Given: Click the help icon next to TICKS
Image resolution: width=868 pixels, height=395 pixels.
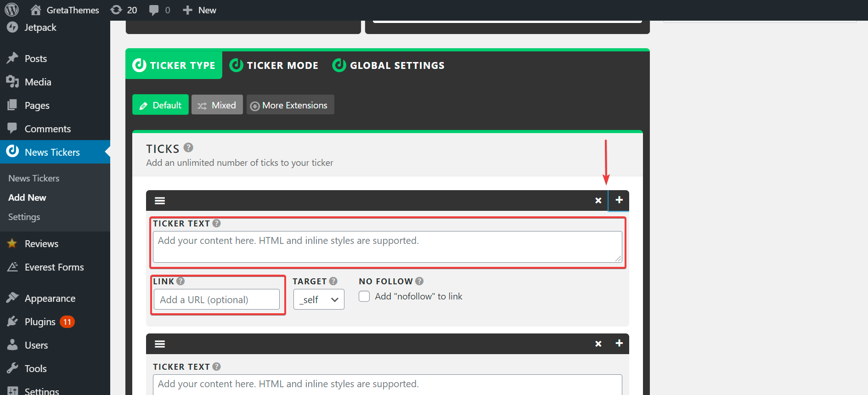Looking at the screenshot, I should [188, 147].
